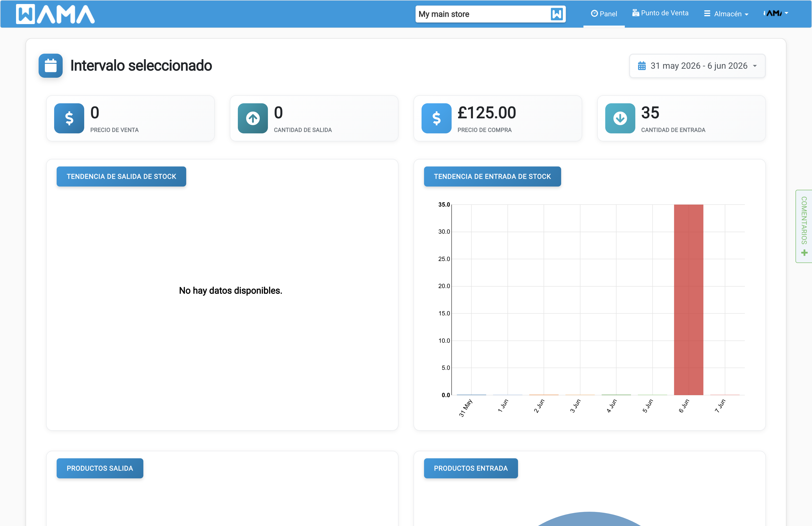The width and height of the screenshot is (812, 526).
Task: Click the My main store field
Action: click(x=490, y=14)
